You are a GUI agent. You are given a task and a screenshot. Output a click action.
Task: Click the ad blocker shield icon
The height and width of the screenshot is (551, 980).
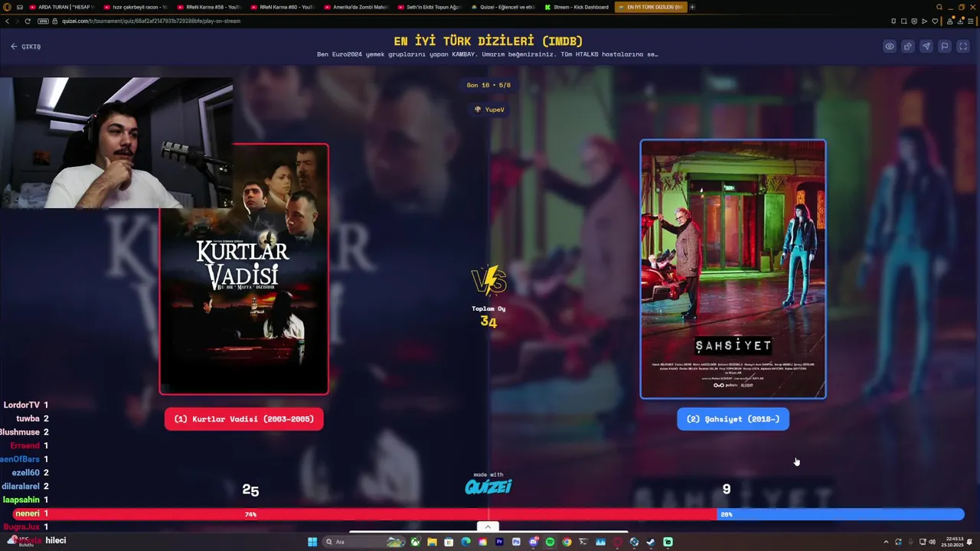(x=914, y=21)
